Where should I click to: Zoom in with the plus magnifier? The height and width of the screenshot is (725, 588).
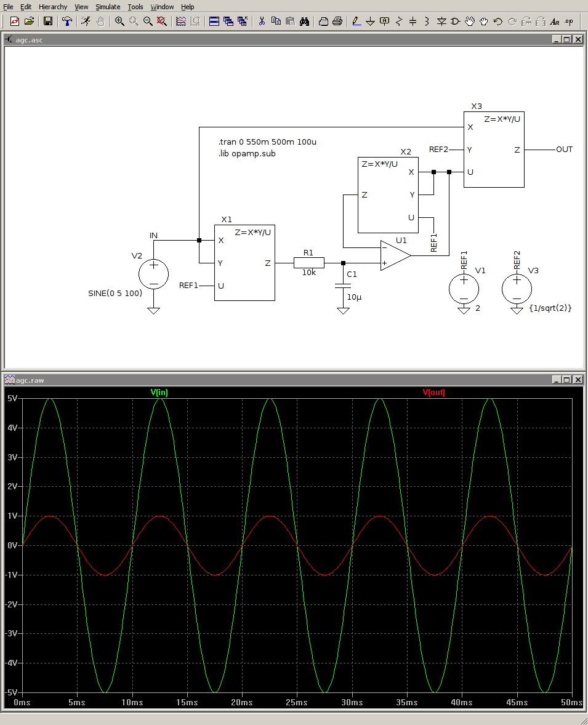pos(120,22)
